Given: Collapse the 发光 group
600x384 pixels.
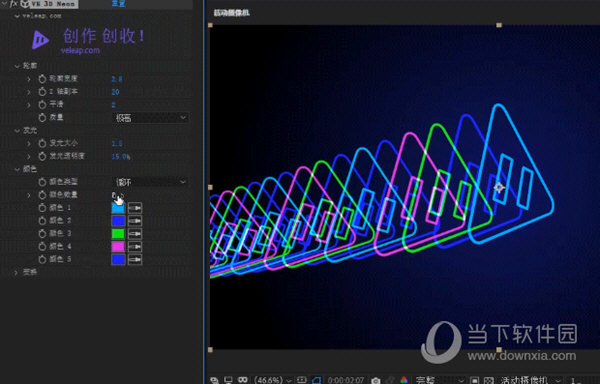Looking at the screenshot, I should click(17, 131).
